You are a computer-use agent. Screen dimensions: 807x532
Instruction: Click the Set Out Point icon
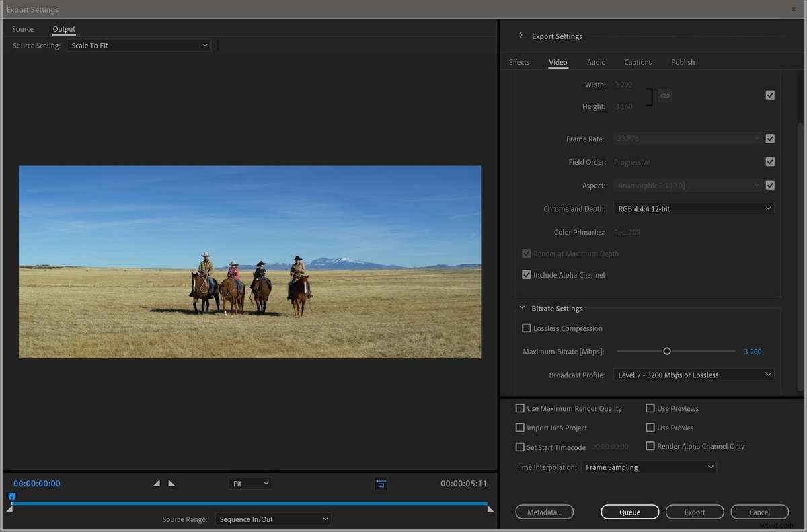171,482
